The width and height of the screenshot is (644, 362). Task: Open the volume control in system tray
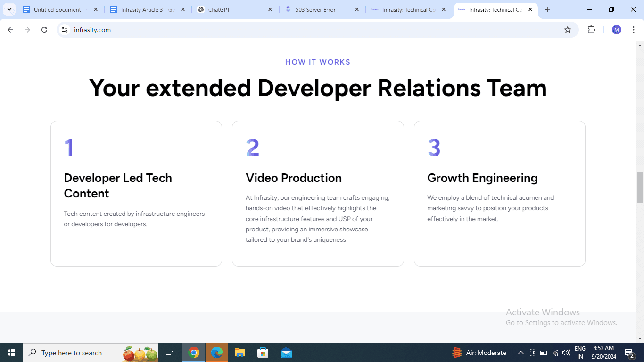(566, 353)
